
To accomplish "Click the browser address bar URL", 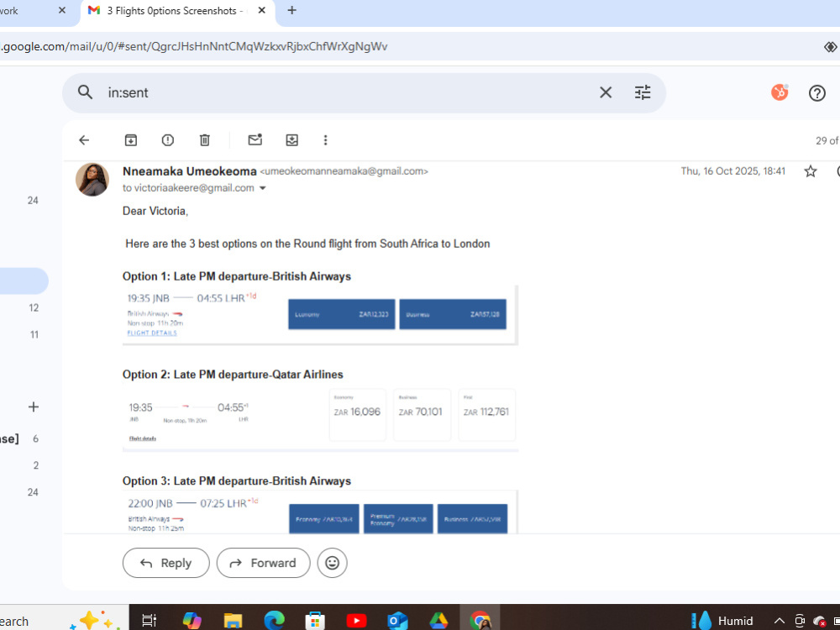I will click(x=194, y=46).
